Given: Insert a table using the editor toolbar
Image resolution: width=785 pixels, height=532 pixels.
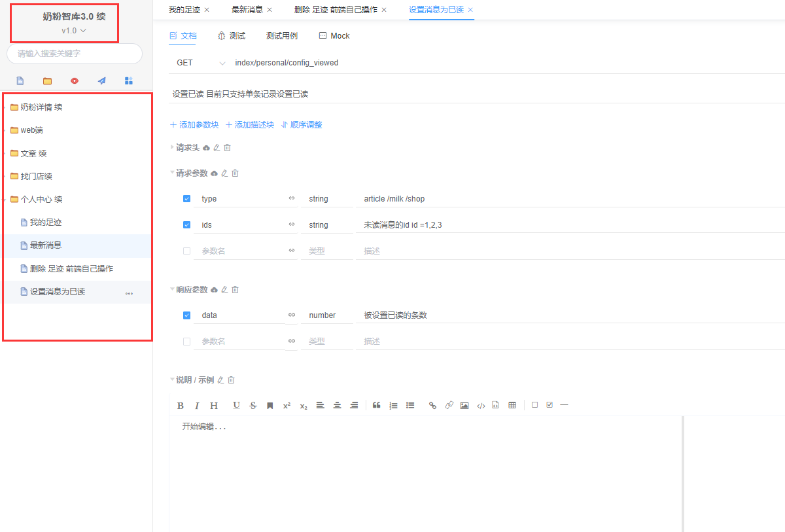Looking at the screenshot, I should coord(512,406).
